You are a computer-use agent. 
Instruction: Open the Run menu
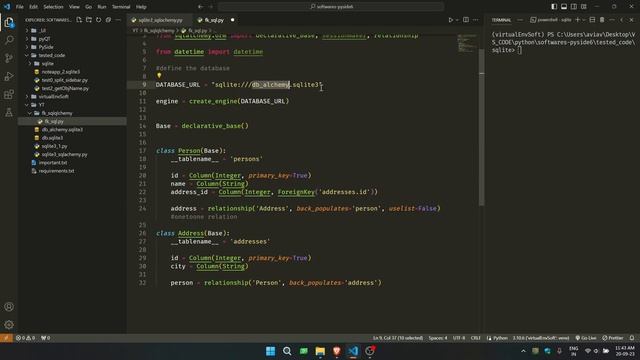coord(102,7)
